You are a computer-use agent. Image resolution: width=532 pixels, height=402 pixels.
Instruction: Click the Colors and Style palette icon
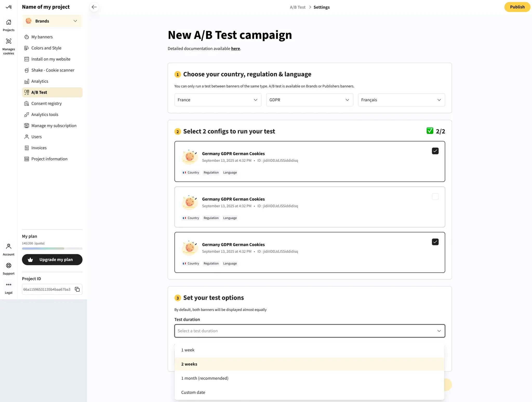tap(26, 48)
